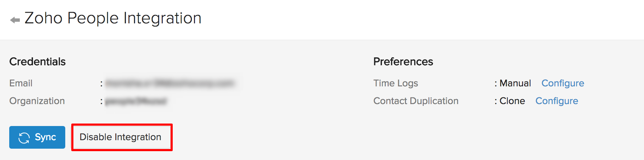The image size is (644, 160).
Task: Click the Time Logs preference label
Action: click(395, 83)
